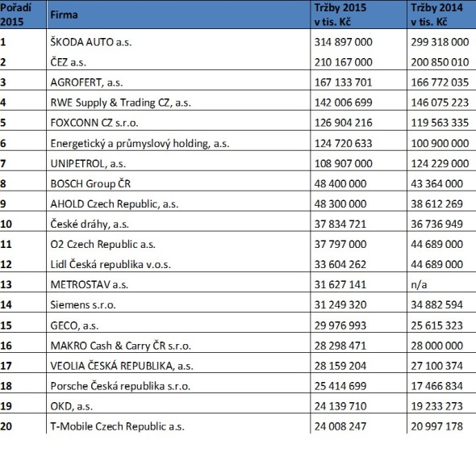Select the value '28 298 471'
The width and height of the screenshot is (476, 449).
click(340, 346)
